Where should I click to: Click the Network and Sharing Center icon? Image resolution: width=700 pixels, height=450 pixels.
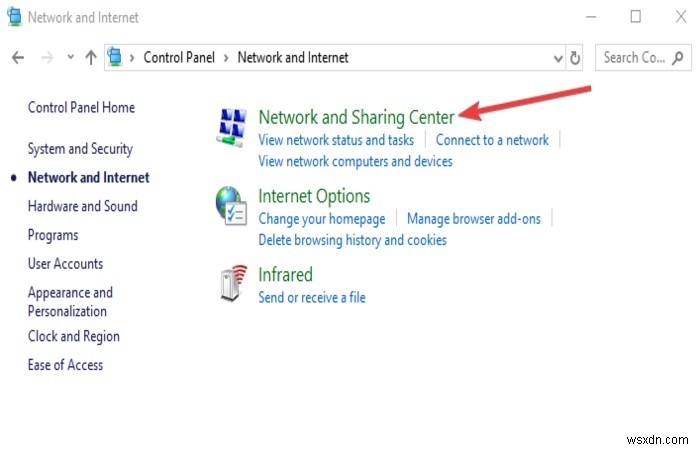(234, 126)
